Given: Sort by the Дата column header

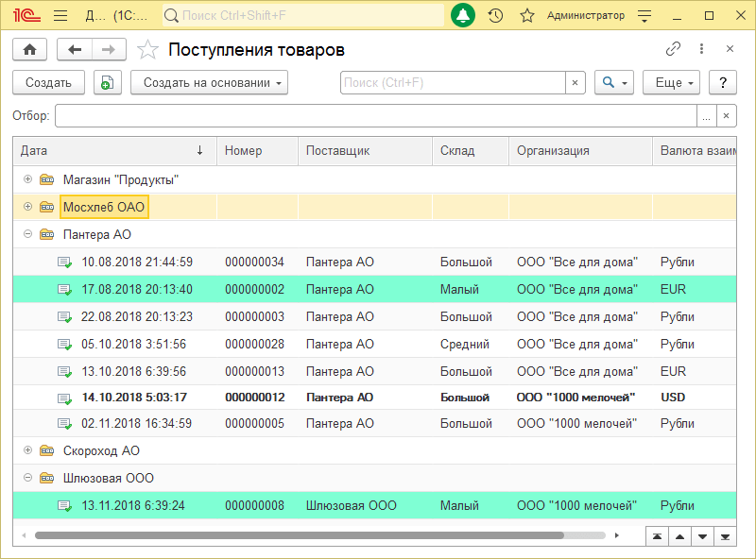Looking at the screenshot, I should pos(114,151).
